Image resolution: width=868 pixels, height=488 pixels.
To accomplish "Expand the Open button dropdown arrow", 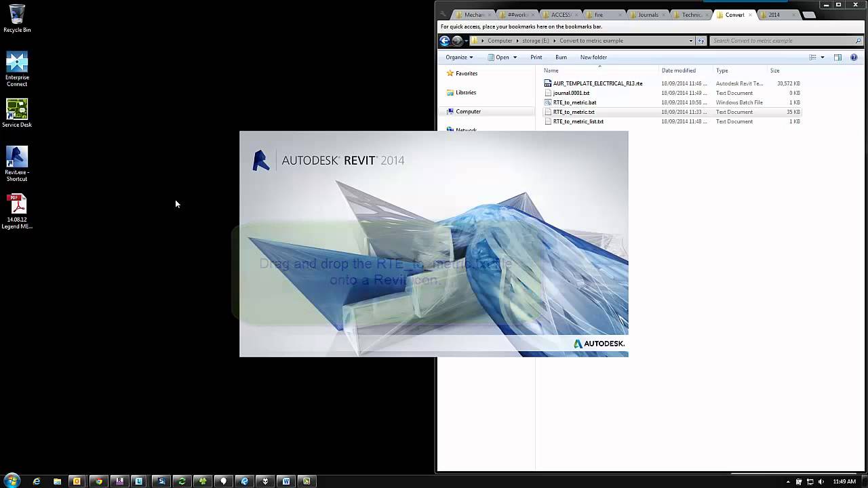I will (515, 58).
